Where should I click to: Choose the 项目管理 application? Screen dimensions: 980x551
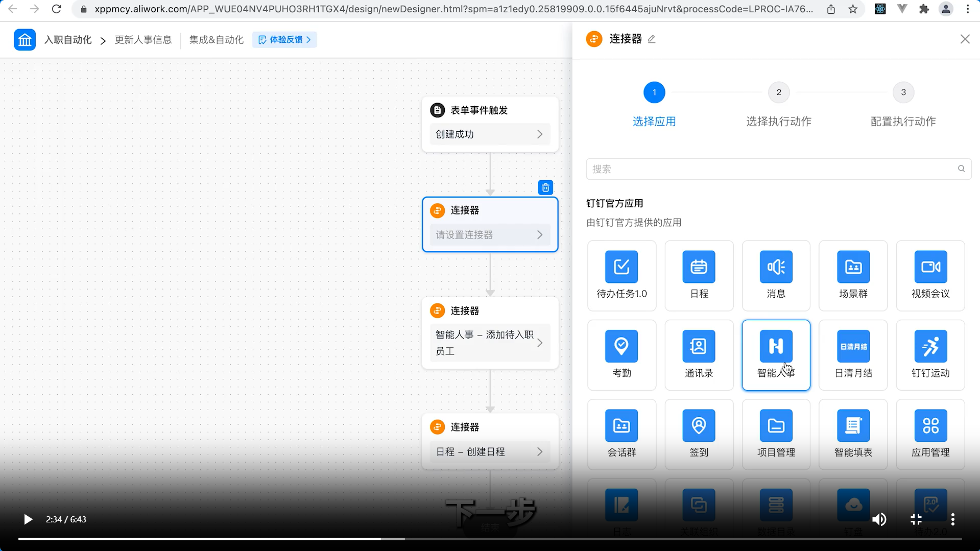pyautogui.click(x=776, y=435)
